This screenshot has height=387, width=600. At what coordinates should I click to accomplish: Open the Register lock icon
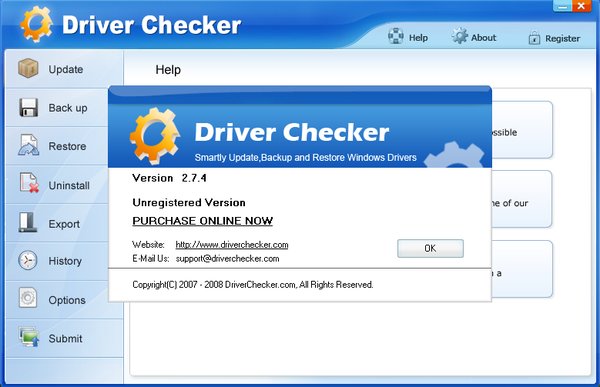pos(534,38)
